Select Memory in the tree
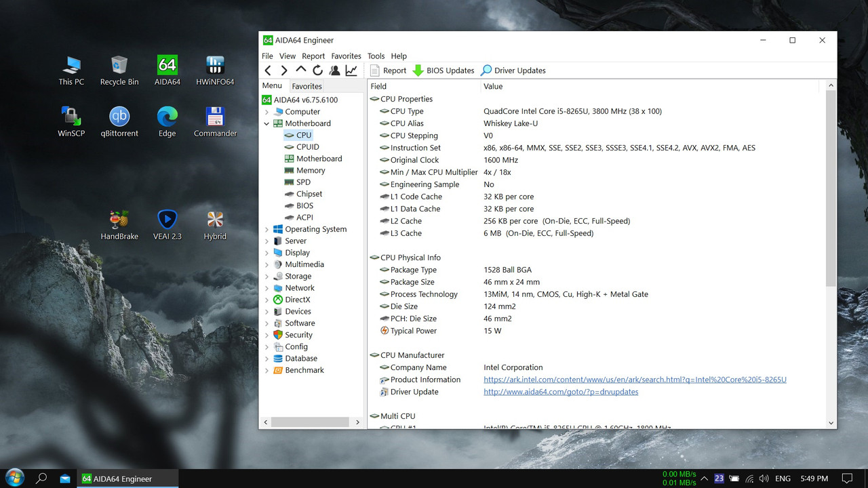The image size is (868, 488). pos(311,171)
